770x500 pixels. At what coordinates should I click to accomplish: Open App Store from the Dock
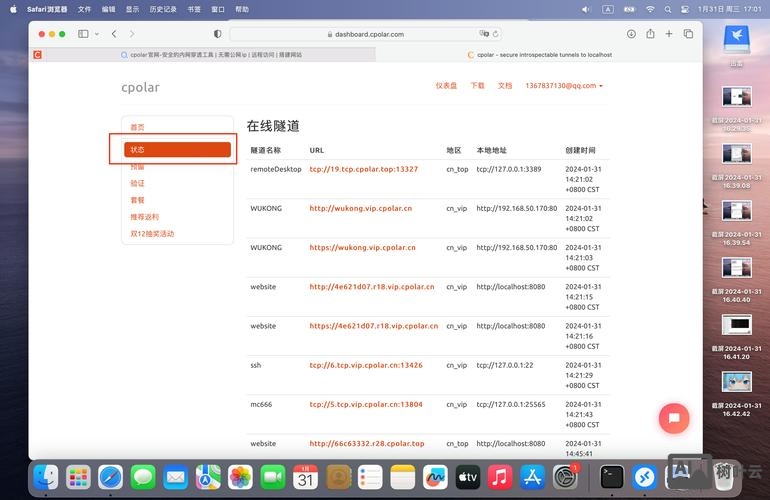(533, 477)
